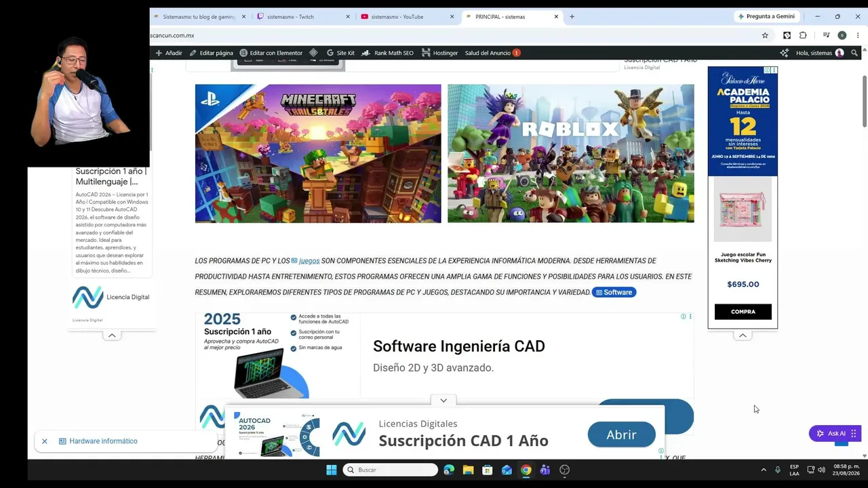
Task: Open the ESP LAA language switcher
Action: [794, 470]
